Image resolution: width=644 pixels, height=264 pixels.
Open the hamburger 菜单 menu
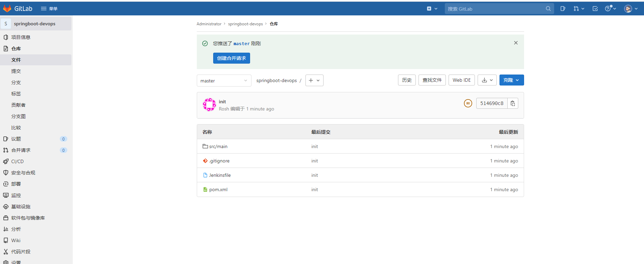[49, 9]
